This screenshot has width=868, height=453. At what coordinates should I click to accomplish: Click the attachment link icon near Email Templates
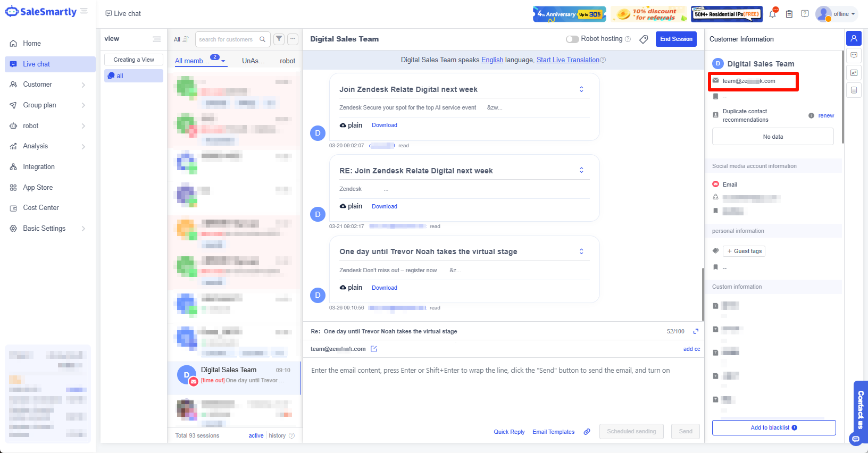(587, 432)
